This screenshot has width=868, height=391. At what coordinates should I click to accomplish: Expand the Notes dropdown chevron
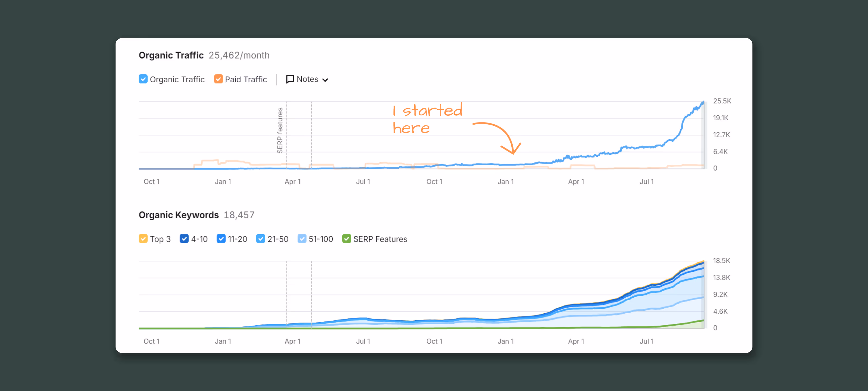tap(325, 80)
